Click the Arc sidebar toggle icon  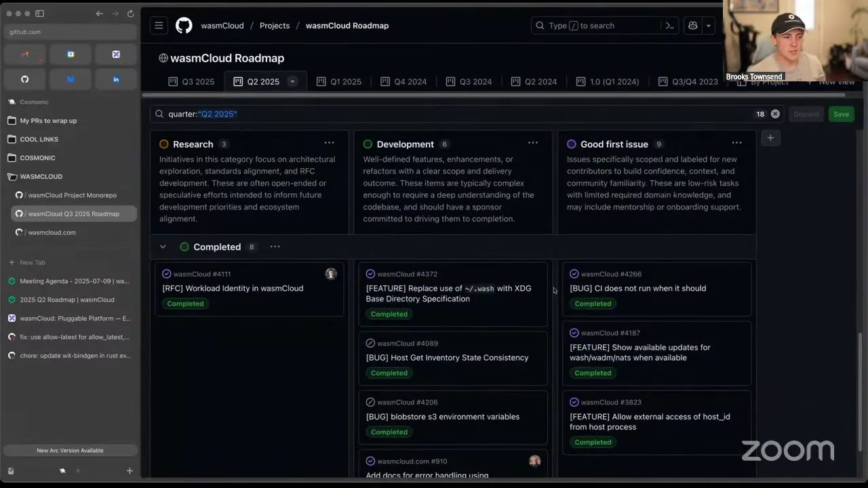(x=39, y=14)
